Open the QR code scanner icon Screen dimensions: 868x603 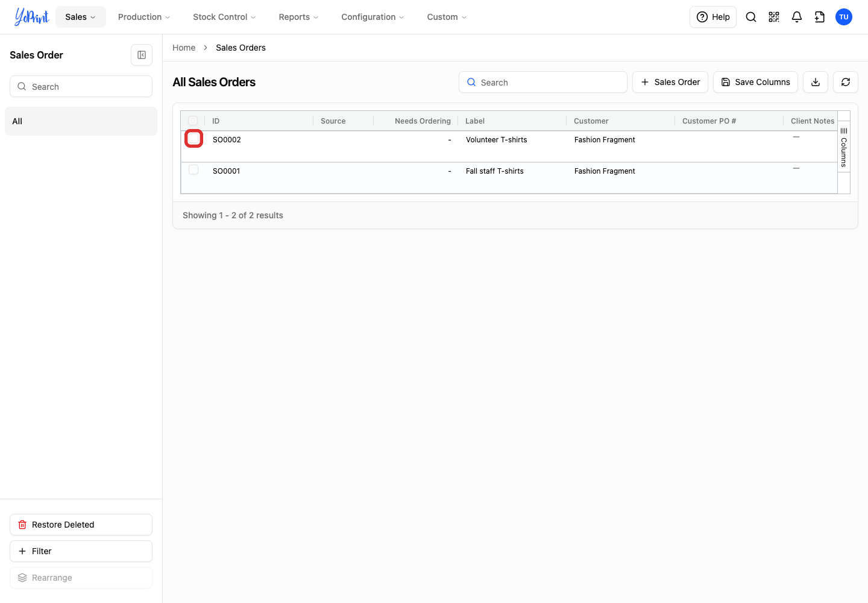774,17
